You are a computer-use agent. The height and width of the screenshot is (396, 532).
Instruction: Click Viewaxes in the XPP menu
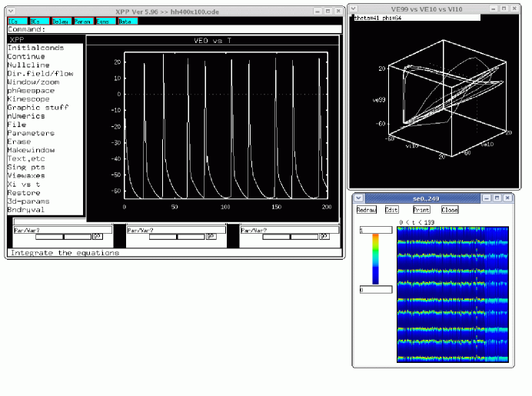tap(26, 175)
